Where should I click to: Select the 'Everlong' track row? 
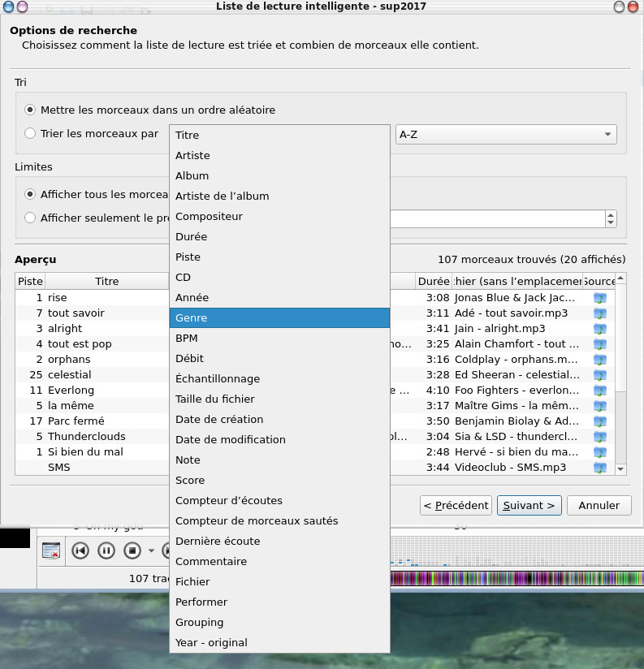tap(93, 390)
